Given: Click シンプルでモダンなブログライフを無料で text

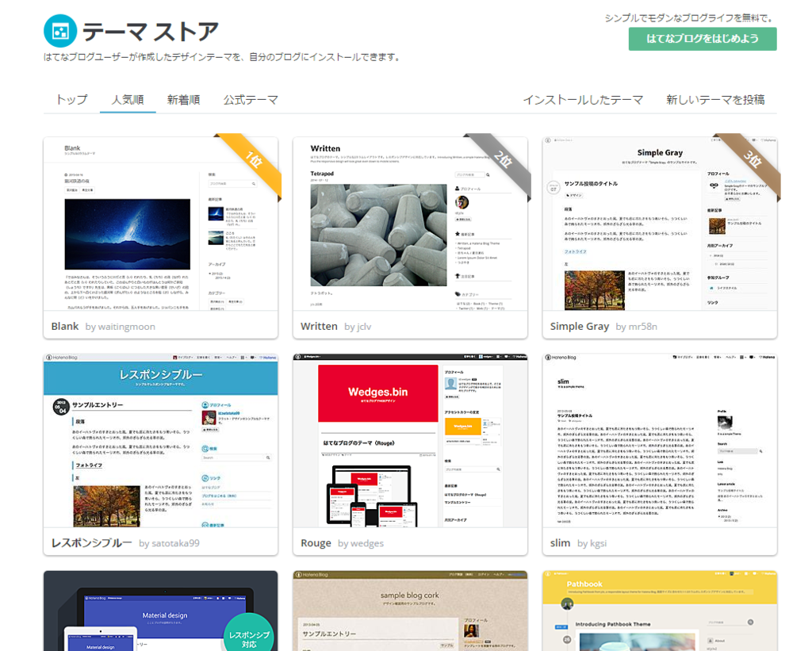Looking at the screenshot, I should click(691, 18).
